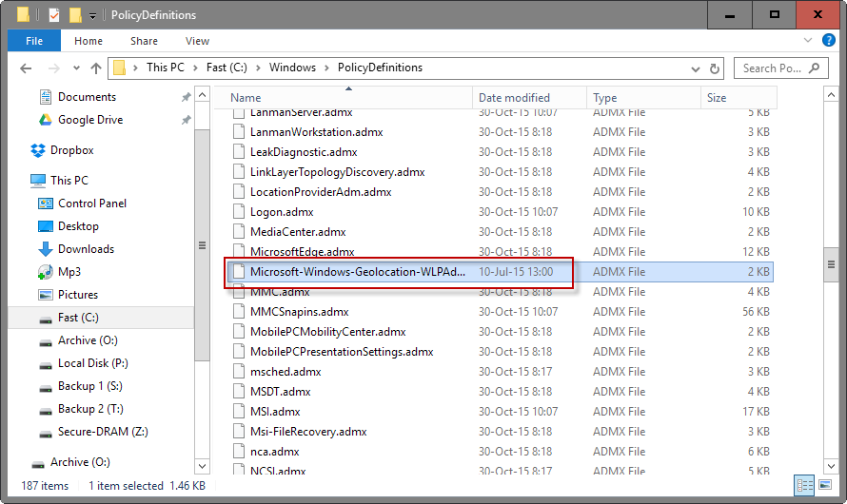Go forward with the Forward arrow

54,68
